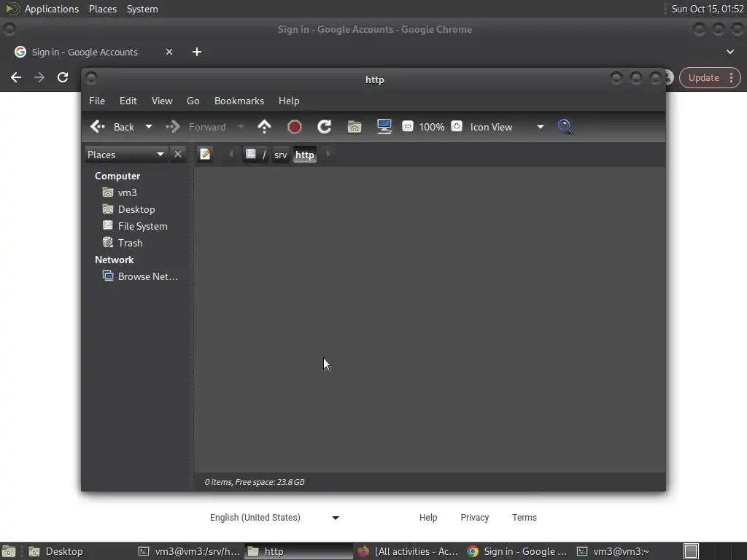
Task: Expand Chrome tab search chevron
Action: tap(730, 52)
